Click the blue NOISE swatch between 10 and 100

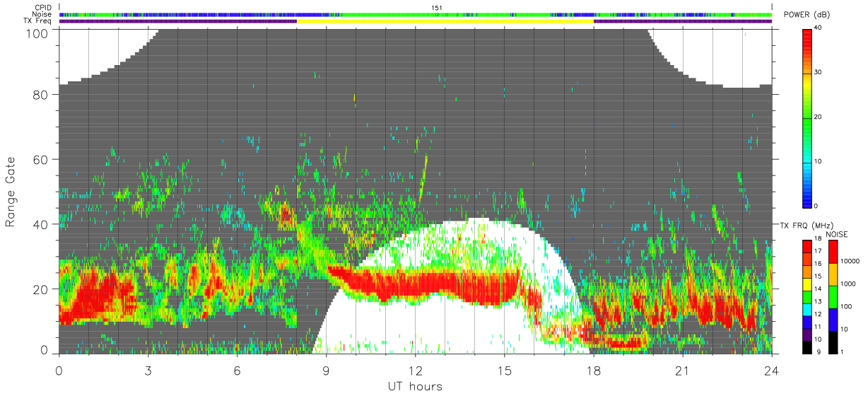coord(833,318)
